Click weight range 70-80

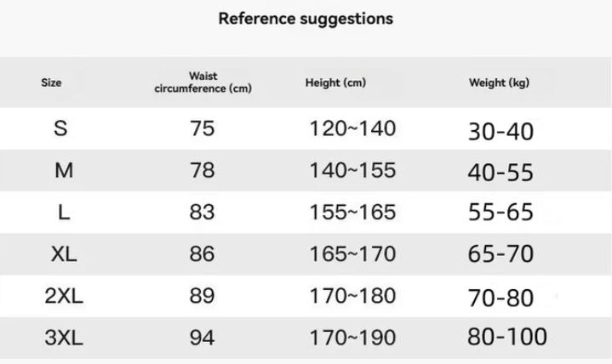pos(500,298)
